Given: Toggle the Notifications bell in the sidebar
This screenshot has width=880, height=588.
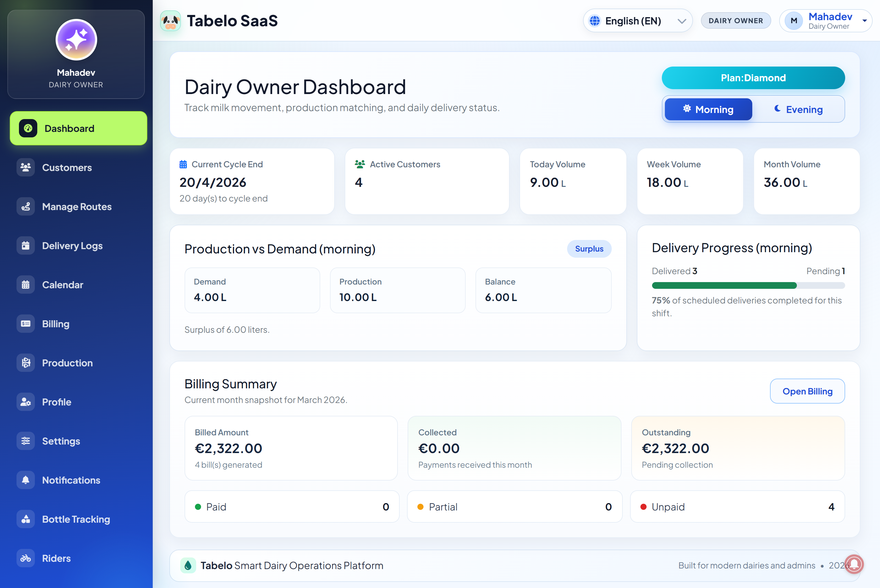Looking at the screenshot, I should (x=26, y=480).
